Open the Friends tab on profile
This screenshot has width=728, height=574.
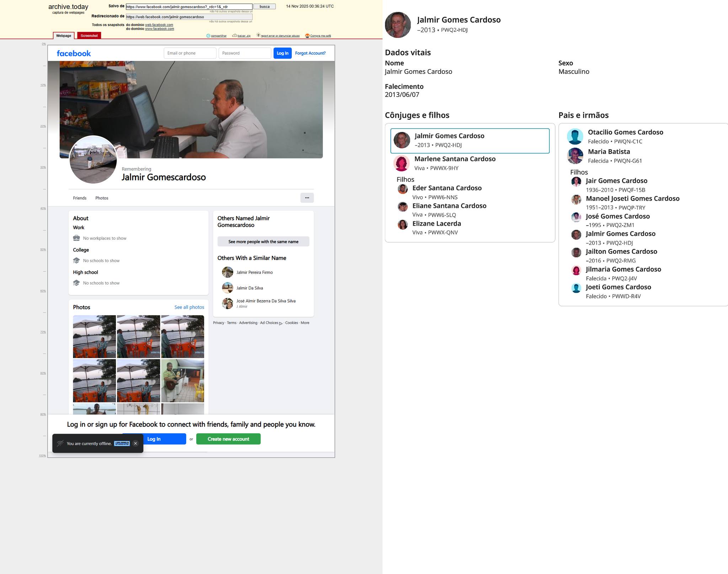[80, 198]
